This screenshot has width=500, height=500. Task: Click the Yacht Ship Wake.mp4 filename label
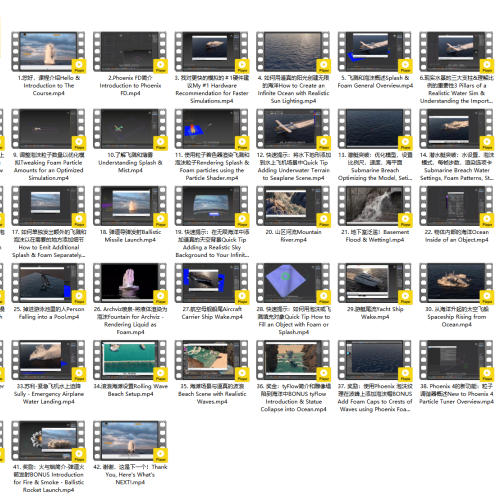(x=375, y=313)
